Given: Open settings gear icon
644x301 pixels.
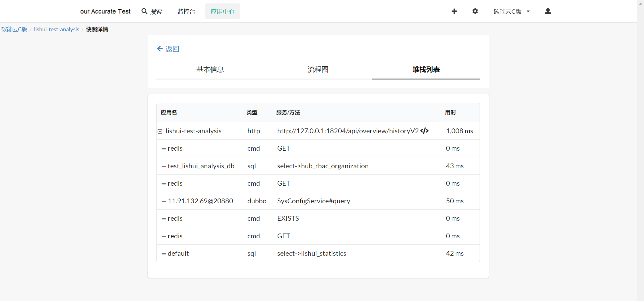Looking at the screenshot, I should coord(475,11).
